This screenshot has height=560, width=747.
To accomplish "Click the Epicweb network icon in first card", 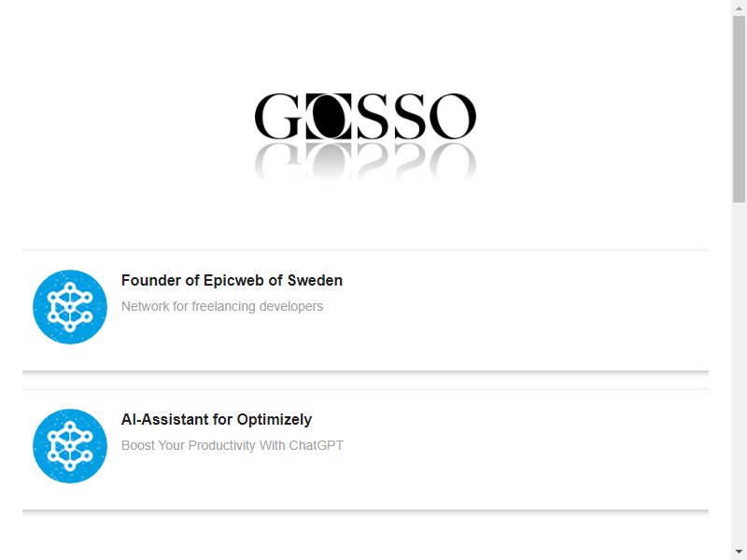I will pos(70,307).
